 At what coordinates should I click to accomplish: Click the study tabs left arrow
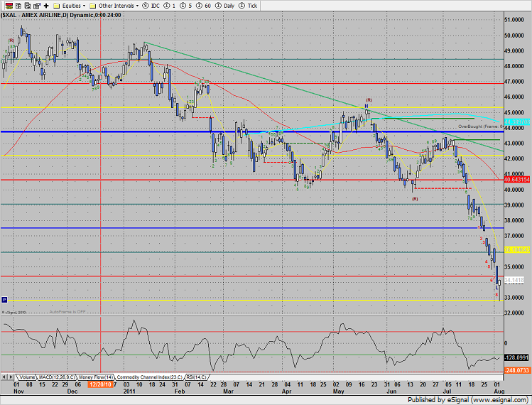tap(4, 377)
